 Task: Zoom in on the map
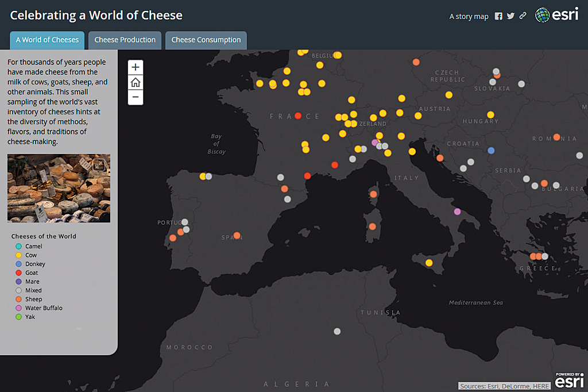(136, 67)
